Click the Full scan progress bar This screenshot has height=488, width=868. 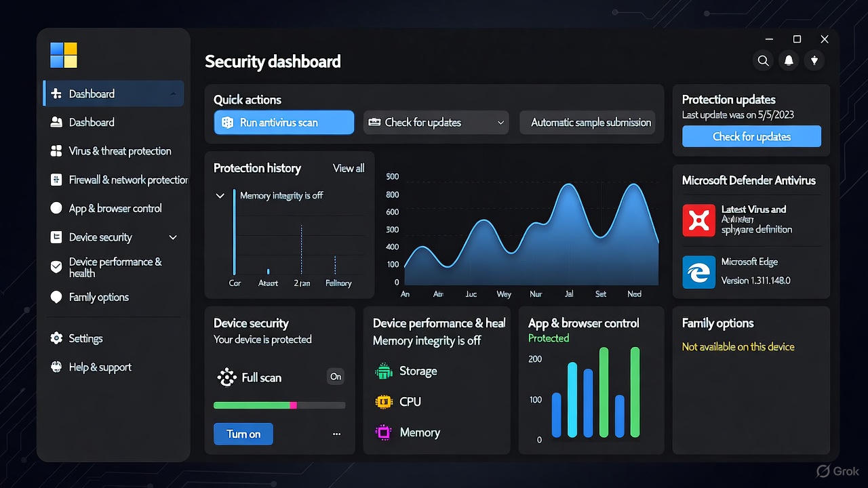279,405
